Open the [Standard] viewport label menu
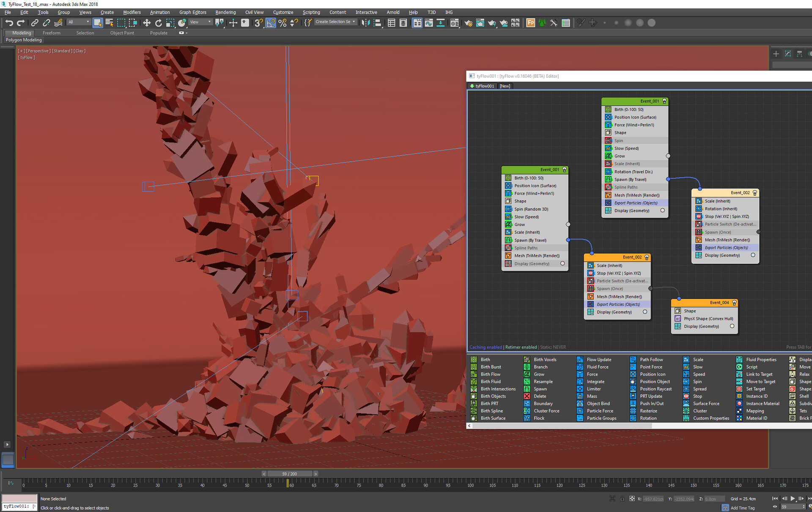Viewport: 812px width, 512px height. pos(62,51)
